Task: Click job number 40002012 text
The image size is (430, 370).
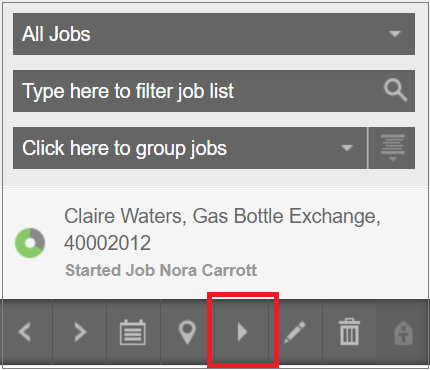Action: pos(107,243)
